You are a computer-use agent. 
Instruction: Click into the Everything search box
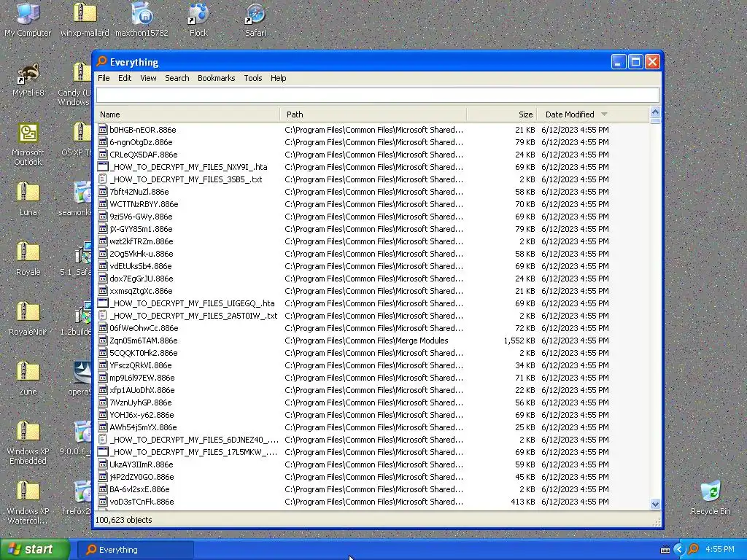point(378,96)
